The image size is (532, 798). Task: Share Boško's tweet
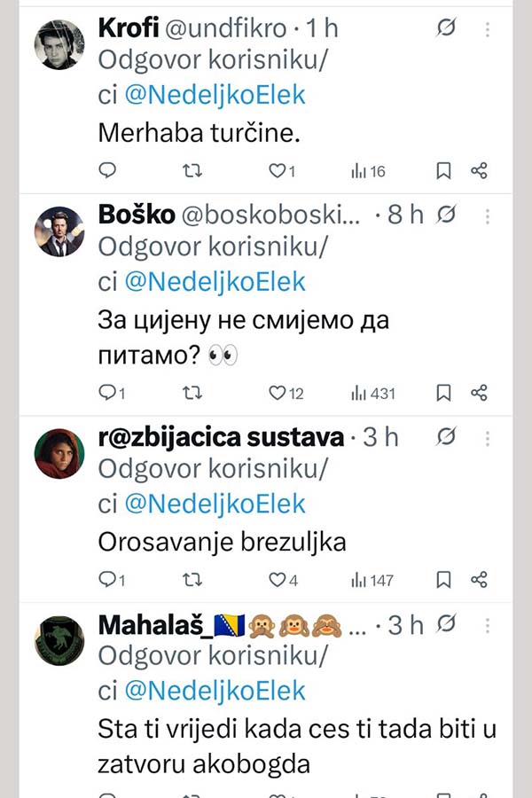pyautogui.click(x=479, y=393)
